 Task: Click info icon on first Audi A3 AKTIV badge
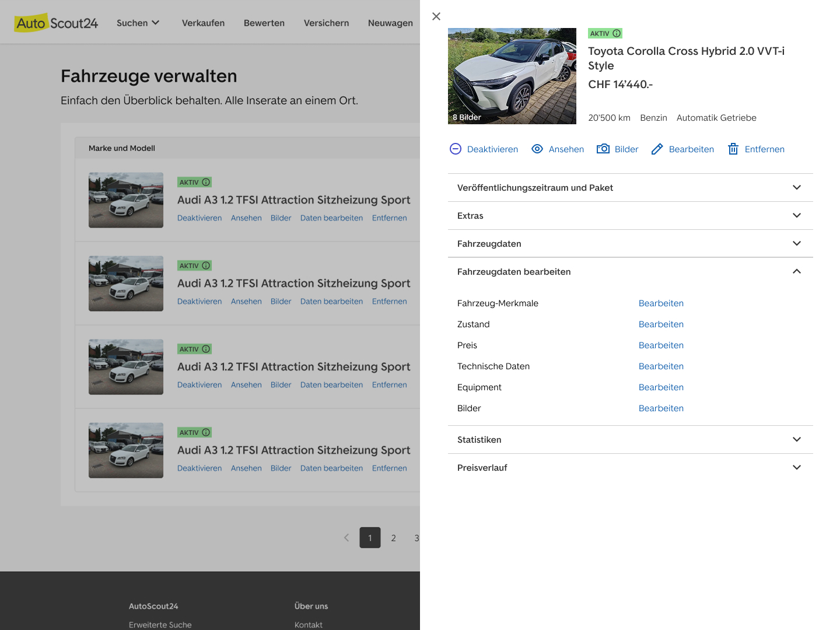[206, 182]
